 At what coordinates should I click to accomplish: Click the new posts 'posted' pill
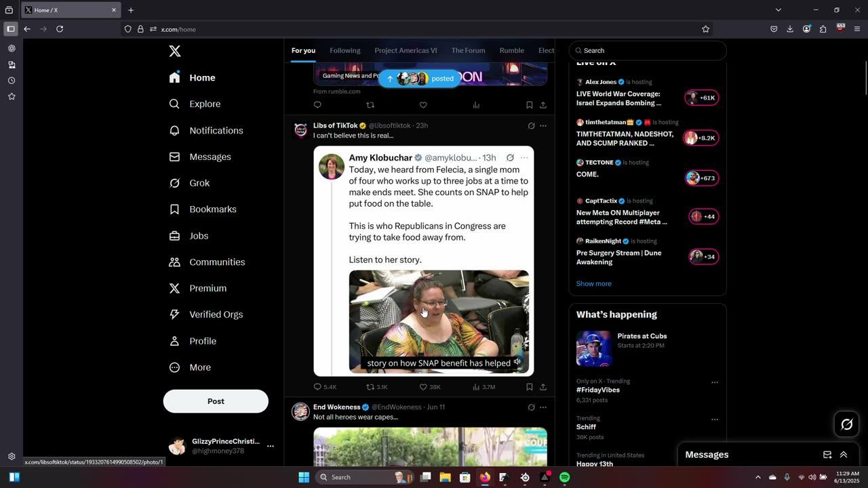pyautogui.click(x=420, y=79)
